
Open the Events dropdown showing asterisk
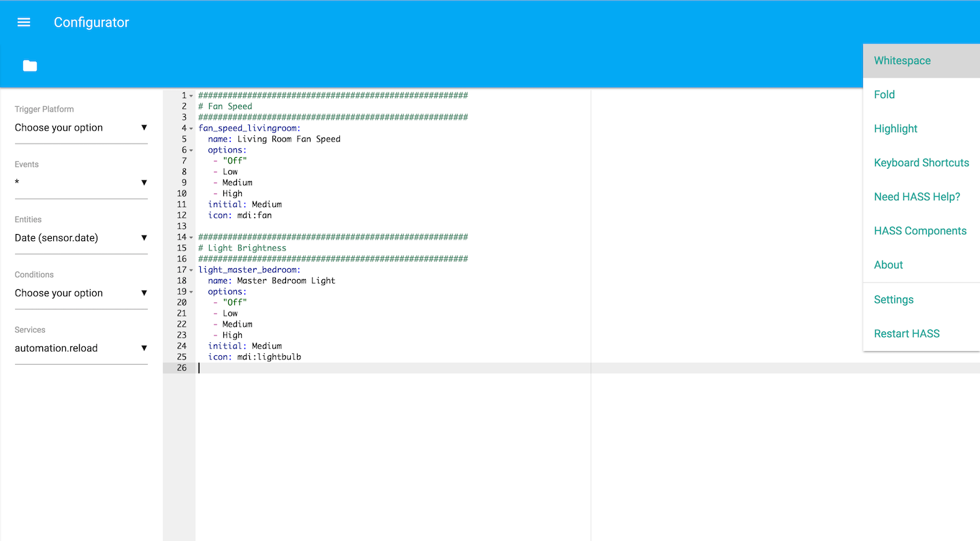pos(81,183)
